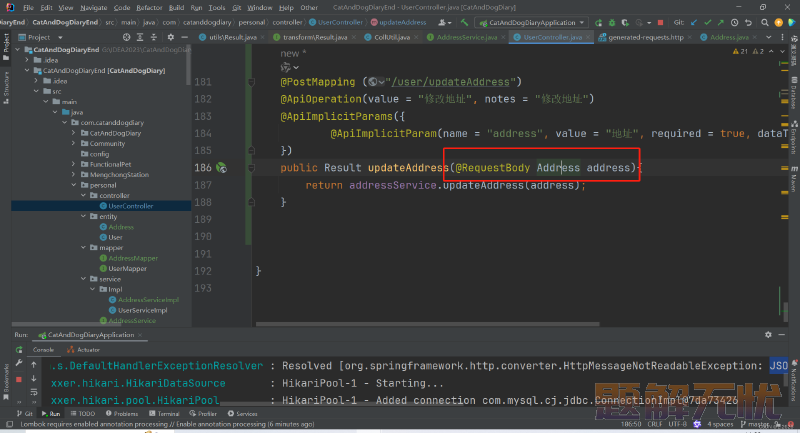
Task: Open the Problems tool window
Action: [121, 414]
